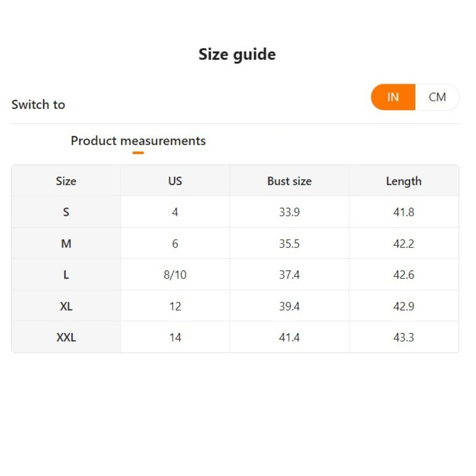The width and height of the screenshot is (476, 476).
Task: Click the Size guide heading
Action: 237,54
